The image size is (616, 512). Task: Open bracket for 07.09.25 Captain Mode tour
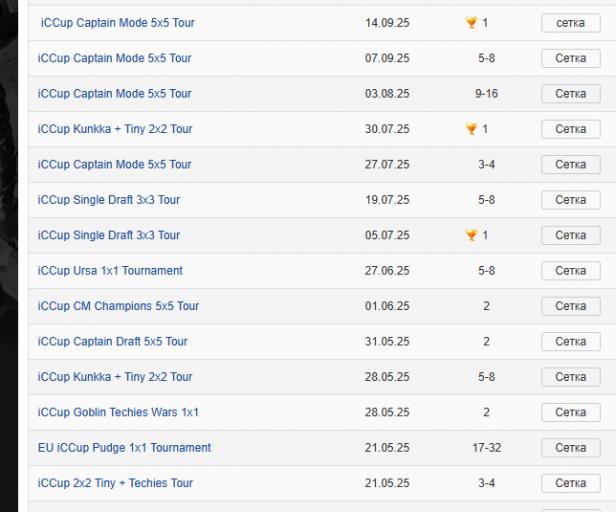570,58
